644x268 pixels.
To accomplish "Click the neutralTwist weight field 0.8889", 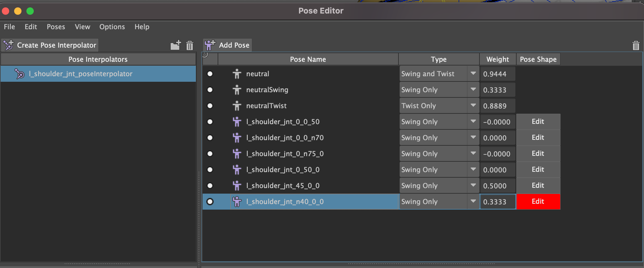I will (x=498, y=106).
